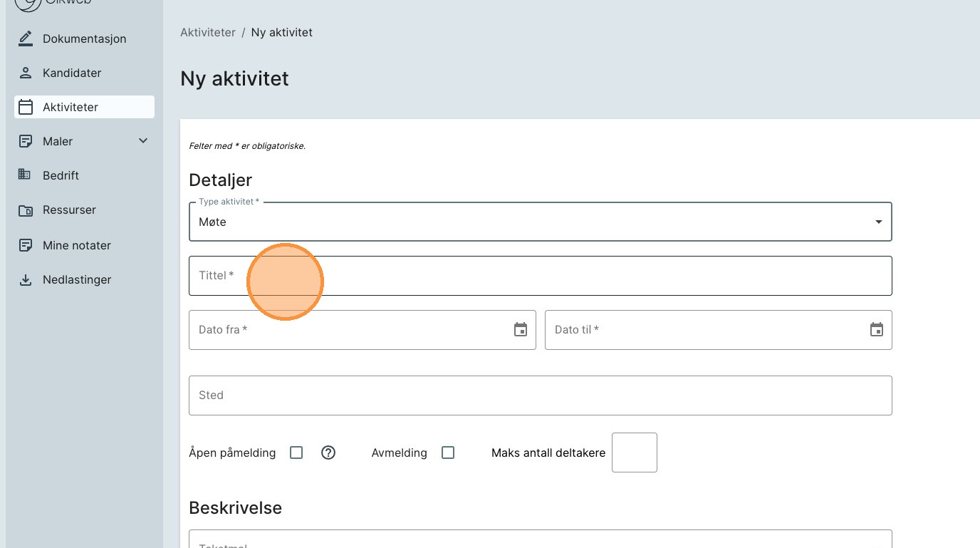Click the Nedlastinger download icon
This screenshot has height=548, width=980.
pos(26,280)
